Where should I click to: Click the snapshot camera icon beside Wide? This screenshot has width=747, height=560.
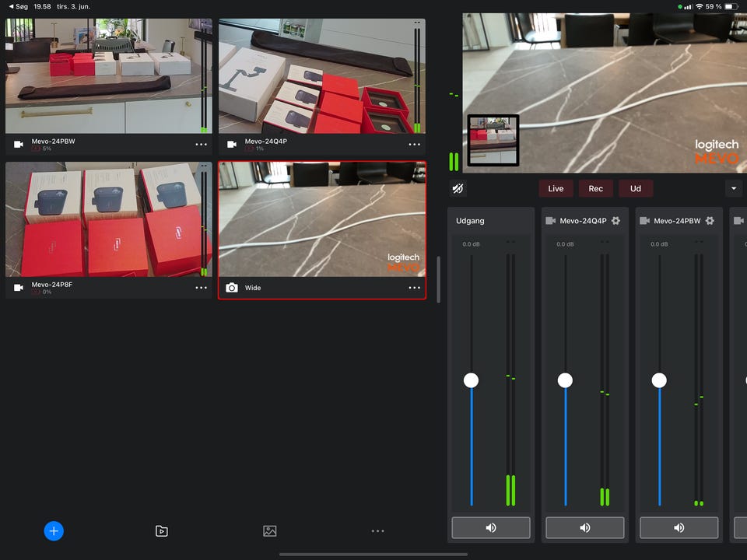(x=232, y=288)
